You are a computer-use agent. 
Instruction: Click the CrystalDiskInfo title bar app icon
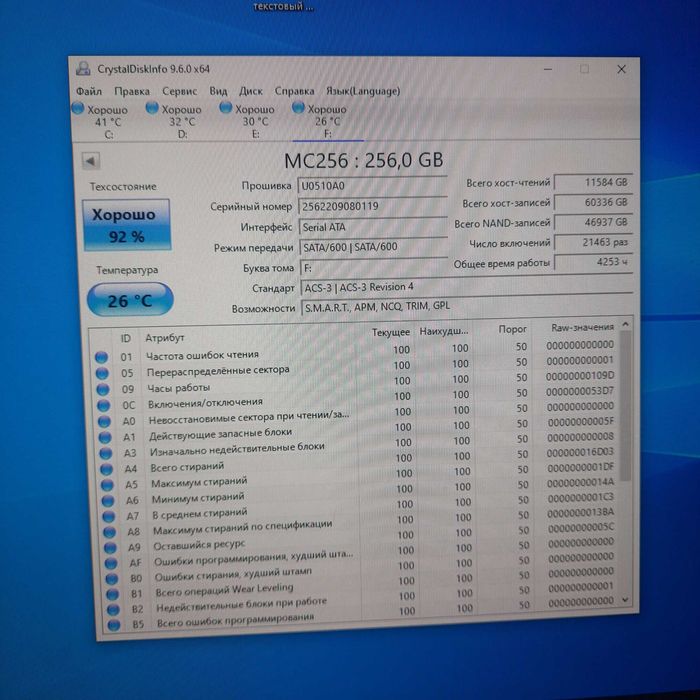[x=83, y=69]
